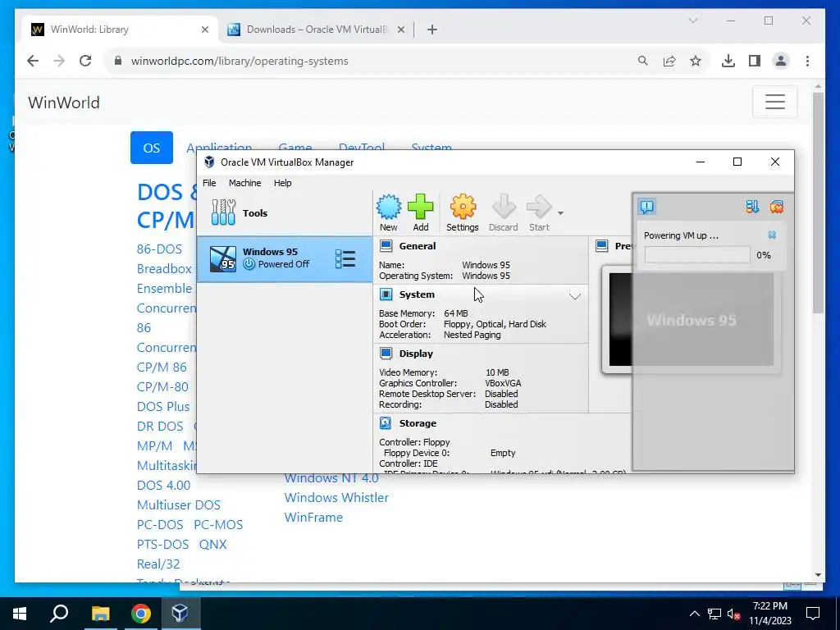Open the WinWorld hamburger menu
Image resolution: width=840 pixels, height=630 pixels.
tap(774, 102)
